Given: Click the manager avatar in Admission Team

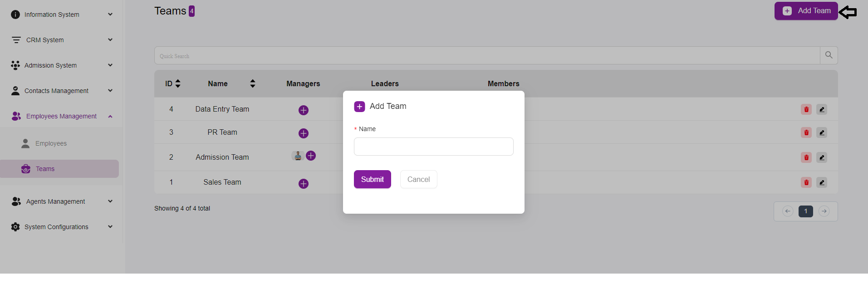Looking at the screenshot, I should (x=298, y=156).
